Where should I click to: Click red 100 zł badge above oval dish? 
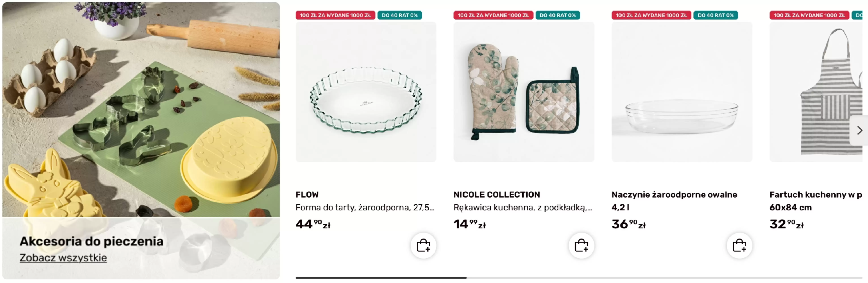coord(651,15)
